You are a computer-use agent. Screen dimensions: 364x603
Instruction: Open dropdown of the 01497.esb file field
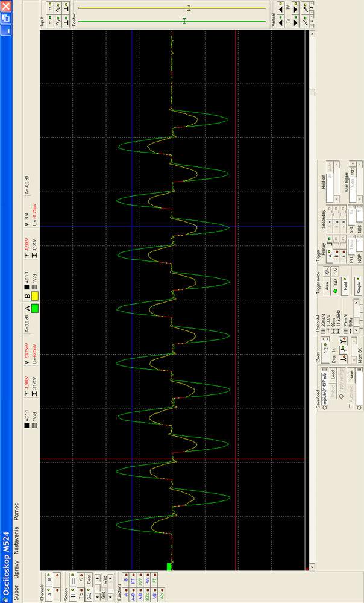point(325,370)
